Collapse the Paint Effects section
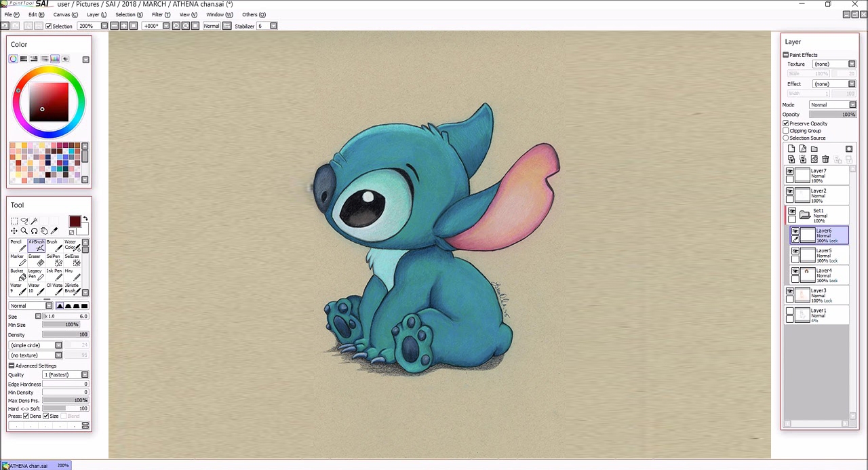 (786, 55)
